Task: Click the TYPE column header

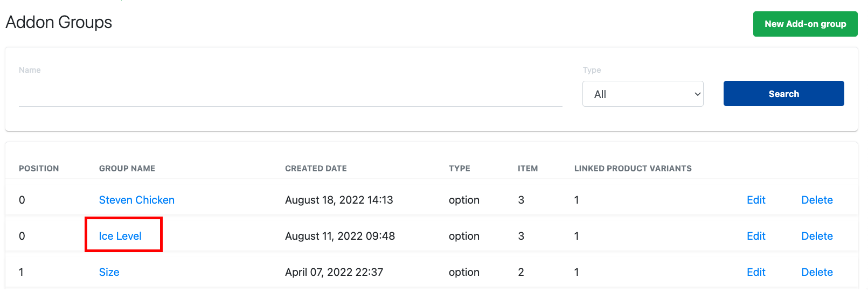Action: (x=460, y=169)
